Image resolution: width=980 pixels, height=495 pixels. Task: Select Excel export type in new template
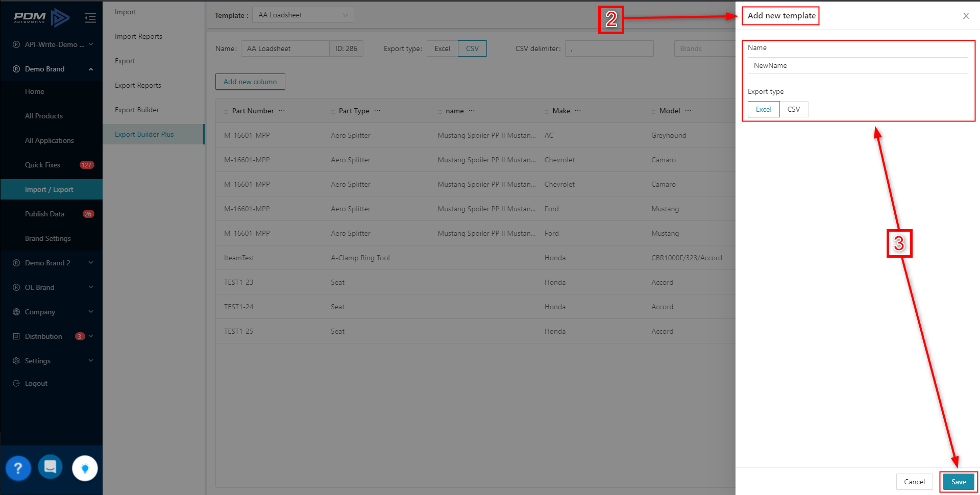click(x=764, y=109)
